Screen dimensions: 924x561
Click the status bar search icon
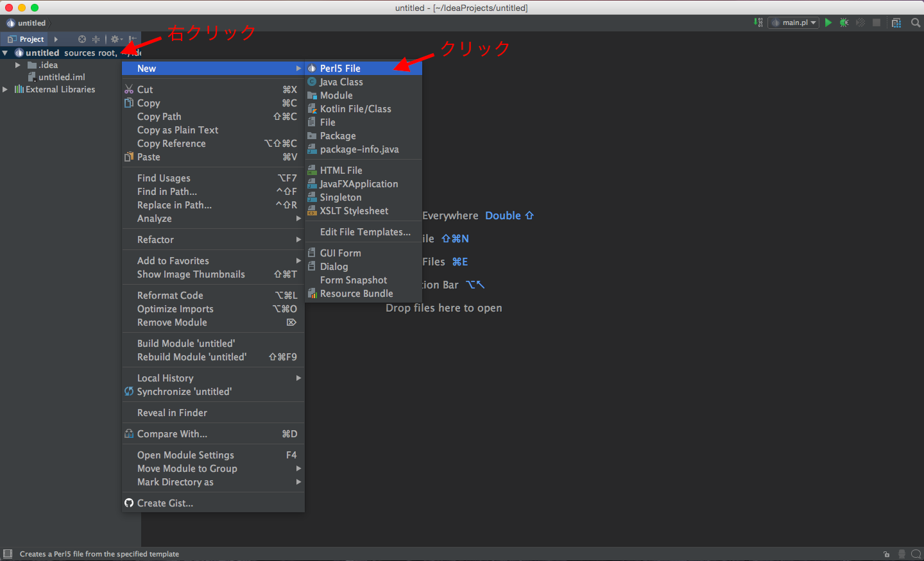pos(916,554)
